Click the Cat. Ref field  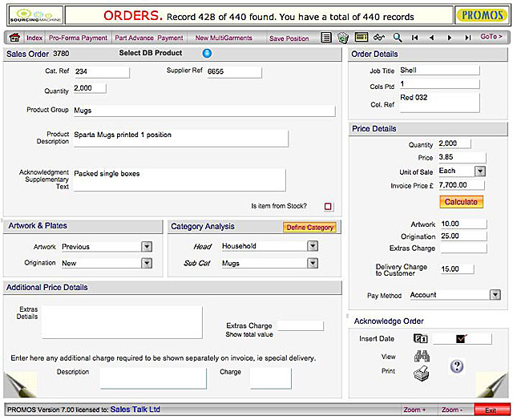coord(102,71)
